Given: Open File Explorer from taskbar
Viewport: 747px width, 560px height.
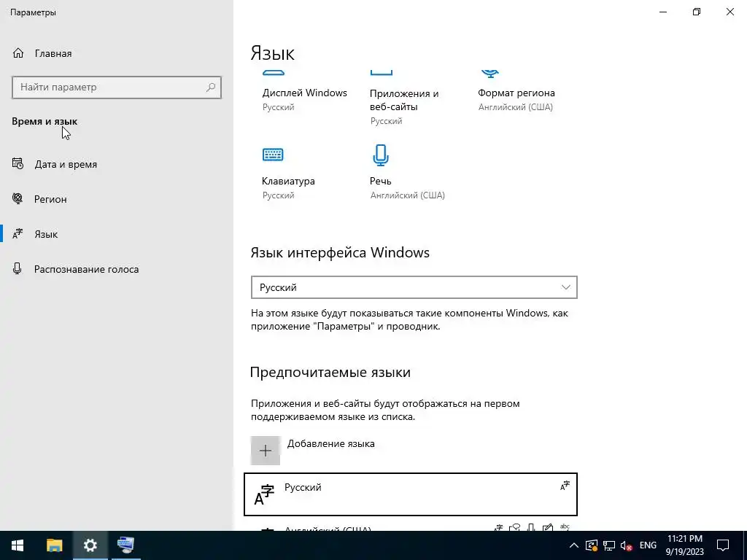Looking at the screenshot, I should (54, 545).
